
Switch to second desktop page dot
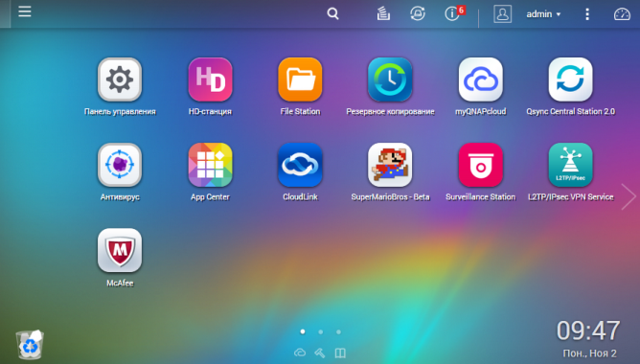pyautogui.click(x=320, y=331)
